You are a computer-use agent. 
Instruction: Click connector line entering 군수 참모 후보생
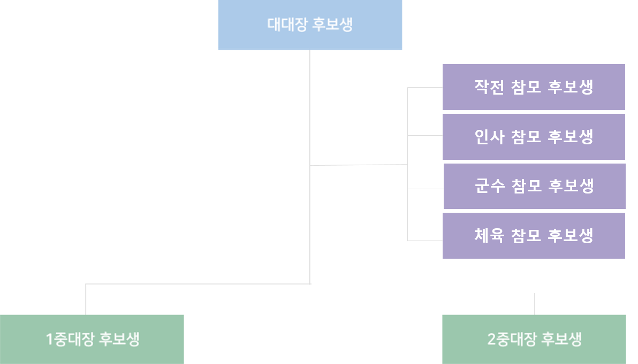[x=426, y=189]
